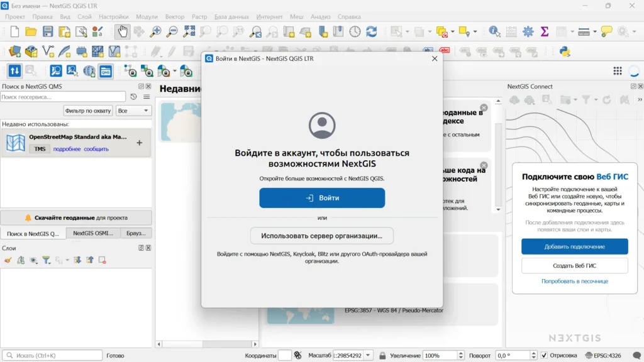Screen dimensions: 644x362
Task: Activate the Identify Features tool
Action: [494, 31]
